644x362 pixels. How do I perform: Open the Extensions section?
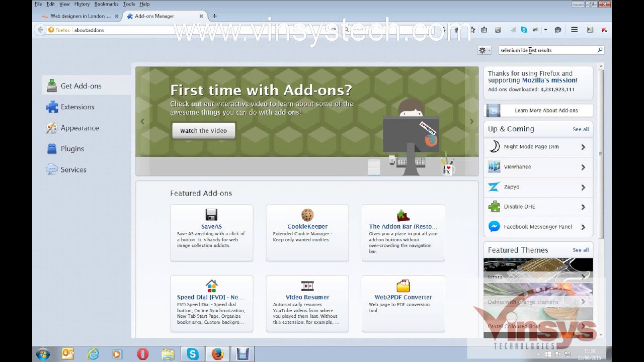coord(70,107)
